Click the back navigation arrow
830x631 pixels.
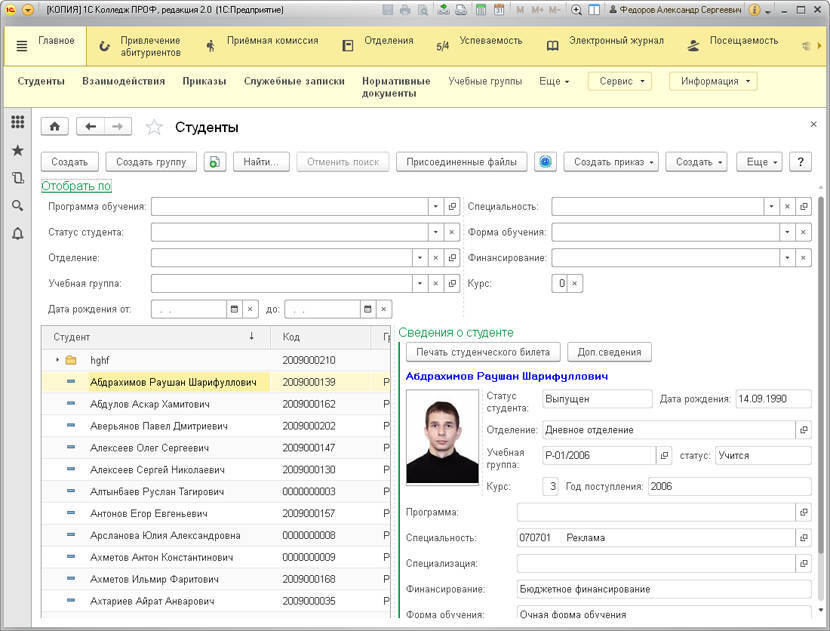click(x=91, y=127)
